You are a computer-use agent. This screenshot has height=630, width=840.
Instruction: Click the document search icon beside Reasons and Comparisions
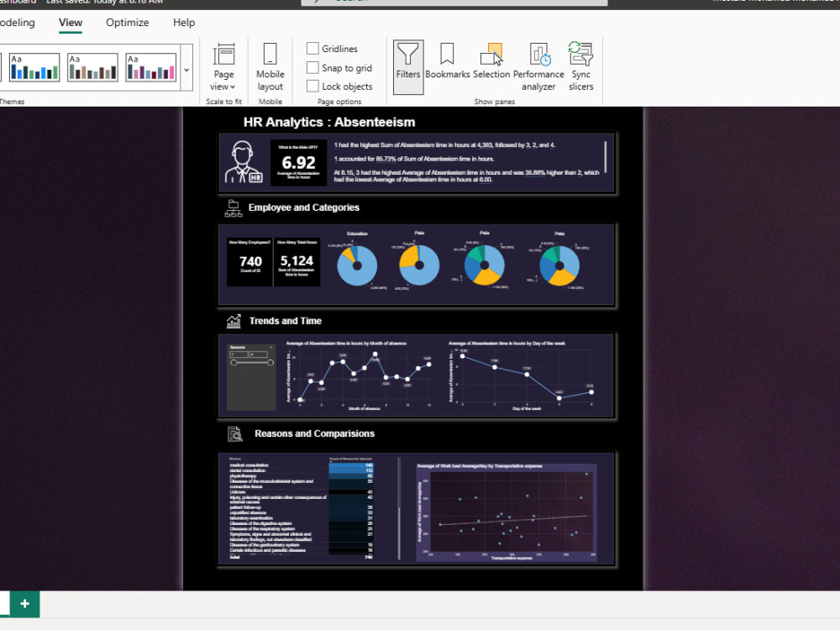pos(234,434)
